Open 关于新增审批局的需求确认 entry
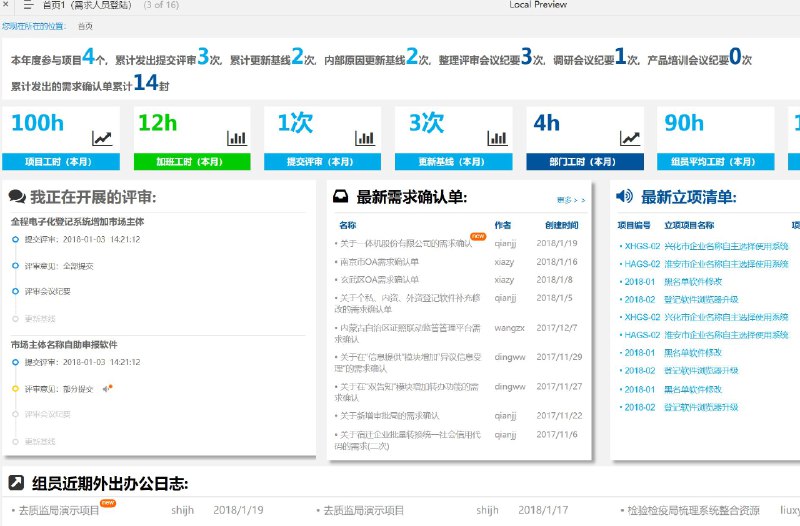The image size is (800, 526). [x=389, y=416]
